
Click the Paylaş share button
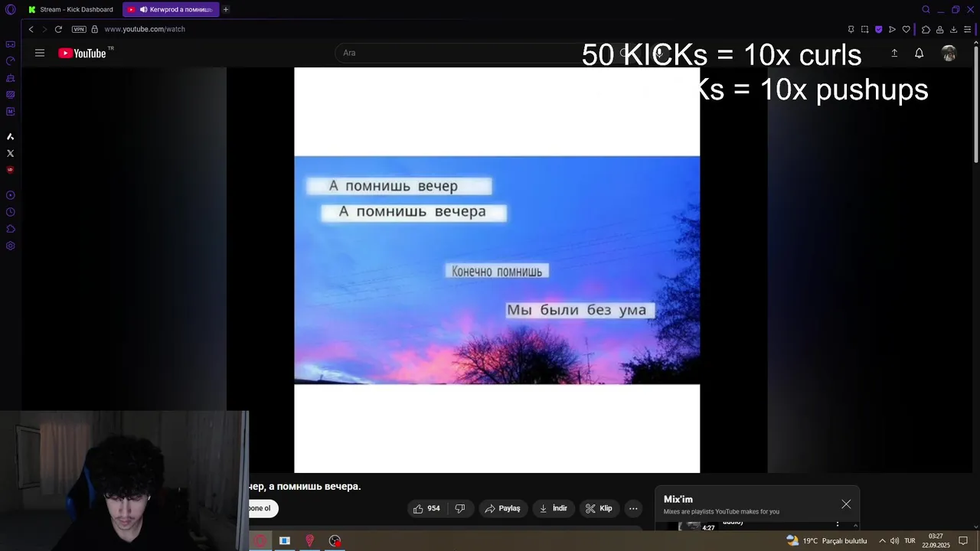(x=503, y=508)
